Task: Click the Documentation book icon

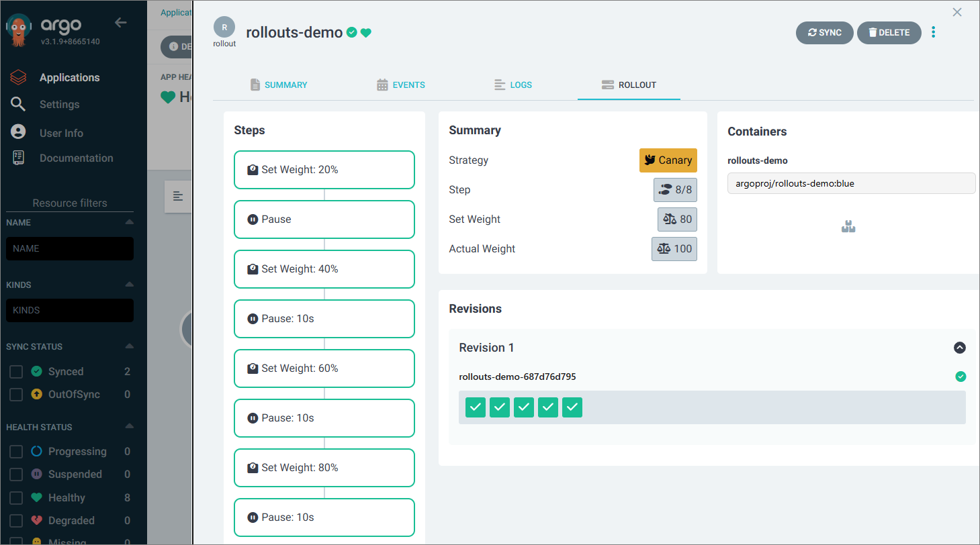Action: click(18, 158)
